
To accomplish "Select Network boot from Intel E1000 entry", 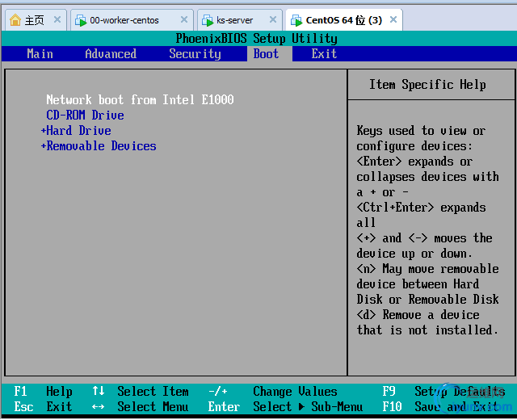I will 140,99.
